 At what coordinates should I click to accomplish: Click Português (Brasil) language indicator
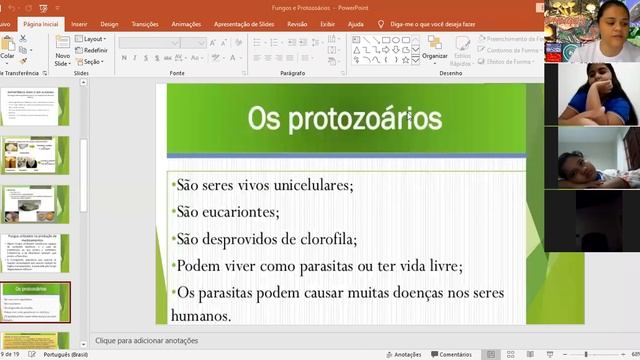[66, 354]
